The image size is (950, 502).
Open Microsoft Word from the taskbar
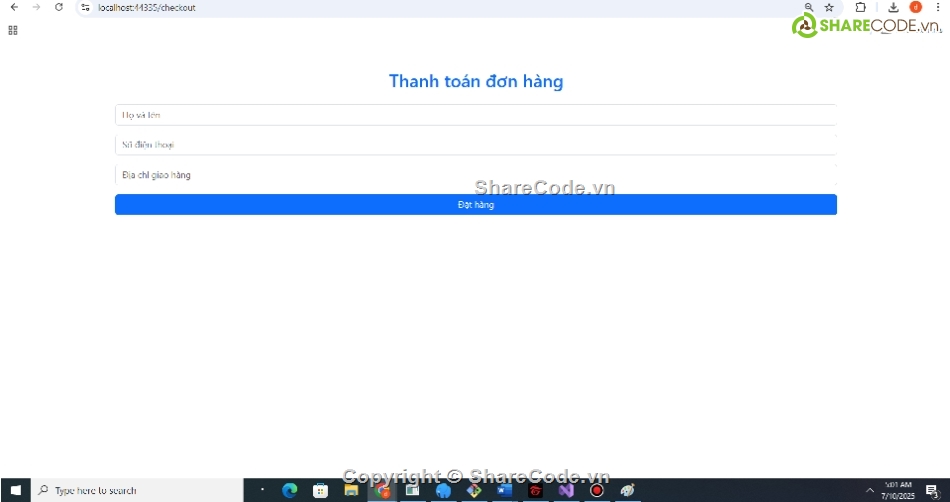tap(504, 490)
